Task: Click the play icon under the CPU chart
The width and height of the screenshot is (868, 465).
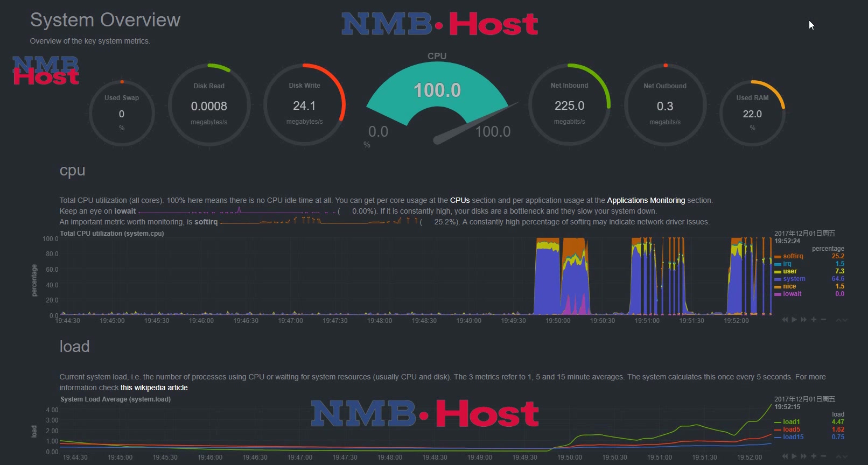Action: click(794, 320)
